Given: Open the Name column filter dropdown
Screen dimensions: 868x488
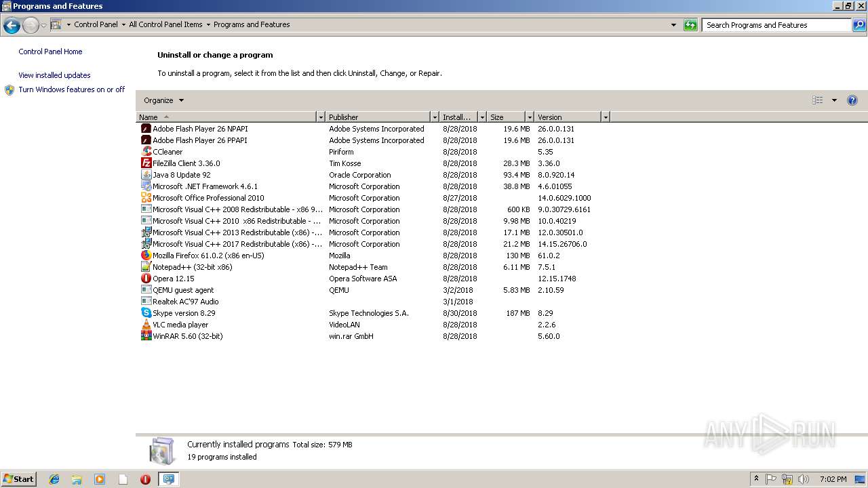Looking at the screenshot, I should point(321,117).
